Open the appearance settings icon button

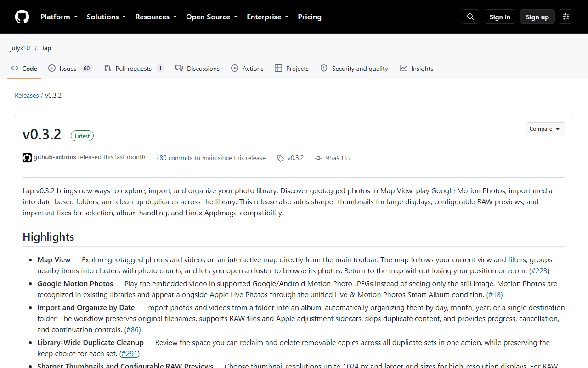pos(566,17)
